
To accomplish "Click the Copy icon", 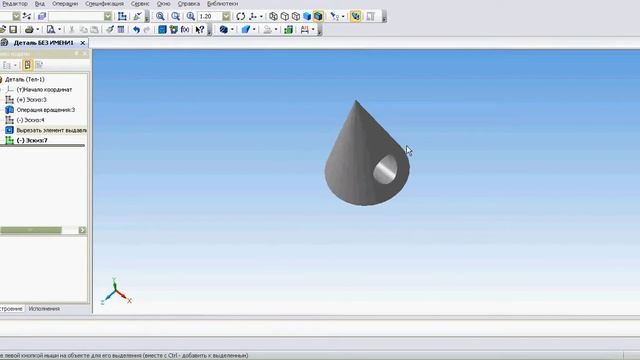I will (x=83, y=29).
